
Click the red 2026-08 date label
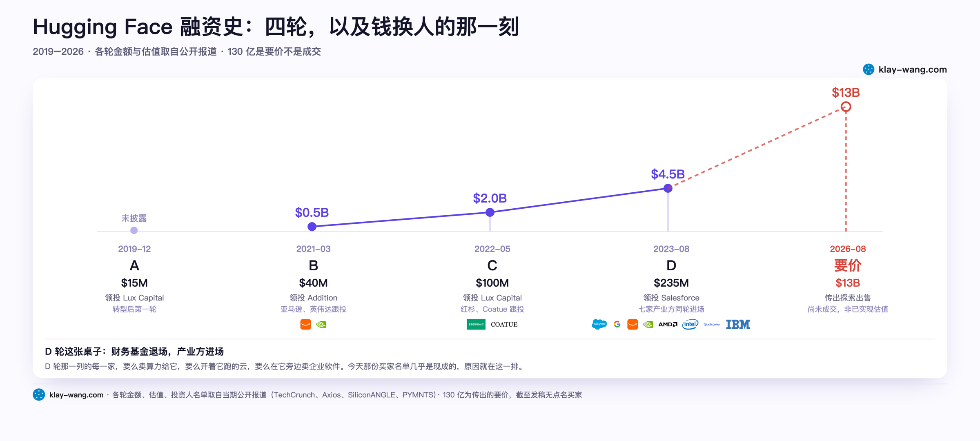point(848,249)
